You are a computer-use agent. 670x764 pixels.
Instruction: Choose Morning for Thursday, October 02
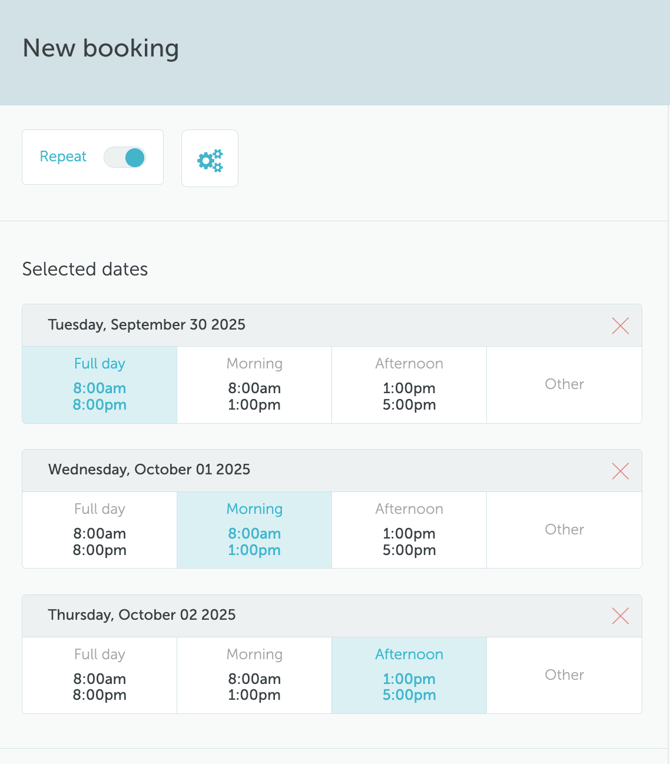tap(254, 675)
